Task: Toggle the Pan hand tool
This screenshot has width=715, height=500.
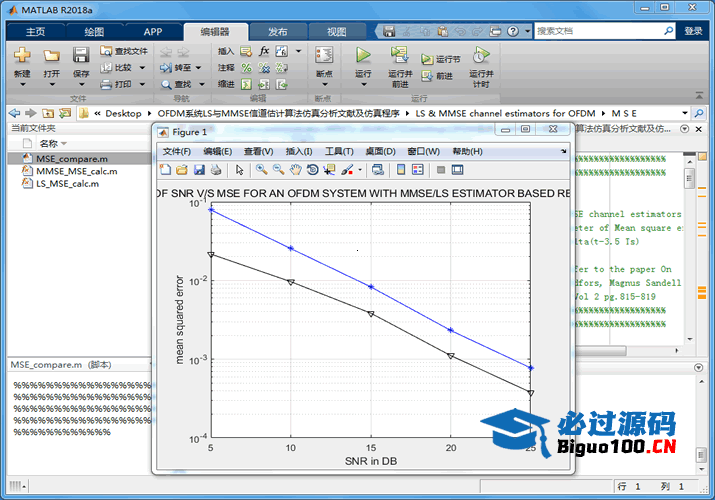Action: click(295, 170)
